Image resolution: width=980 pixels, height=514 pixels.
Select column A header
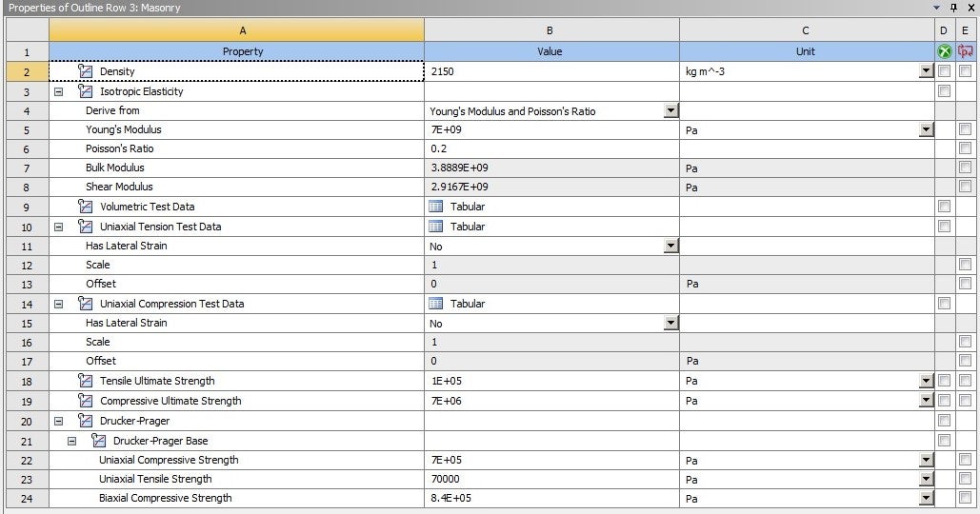pyautogui.click(x=237, y=30)
